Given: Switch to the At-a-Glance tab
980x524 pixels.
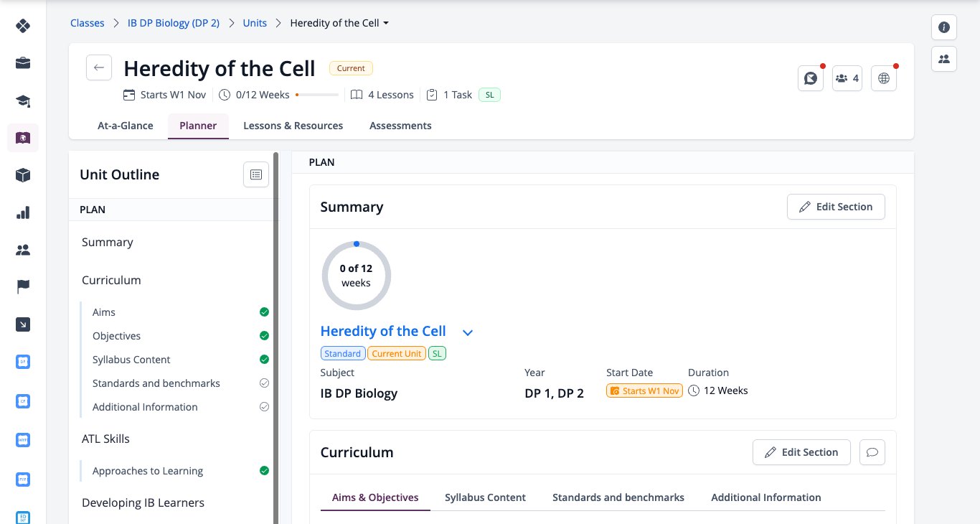Looking at the screenshot, I should click(126, 126).
